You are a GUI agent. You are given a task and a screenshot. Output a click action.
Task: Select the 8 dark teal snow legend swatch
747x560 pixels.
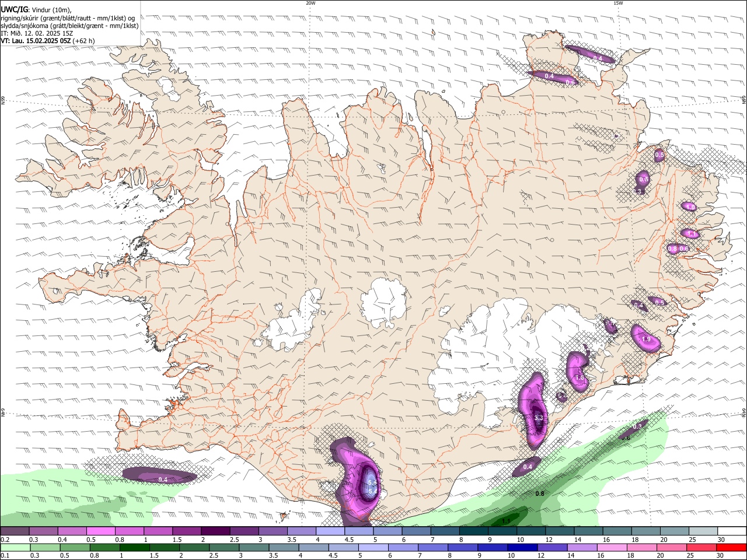click(x=473, y=531)
